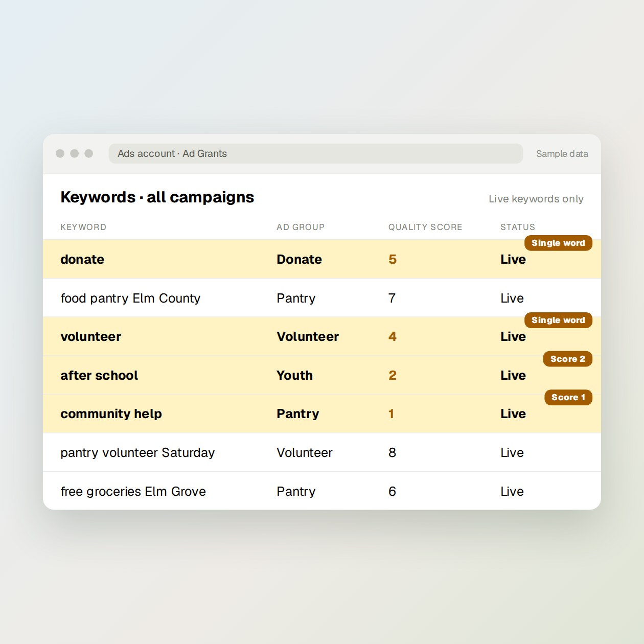Viewport: 644px width, 644px height.
Task: Click quality score 1
Action: pos(392,413)
